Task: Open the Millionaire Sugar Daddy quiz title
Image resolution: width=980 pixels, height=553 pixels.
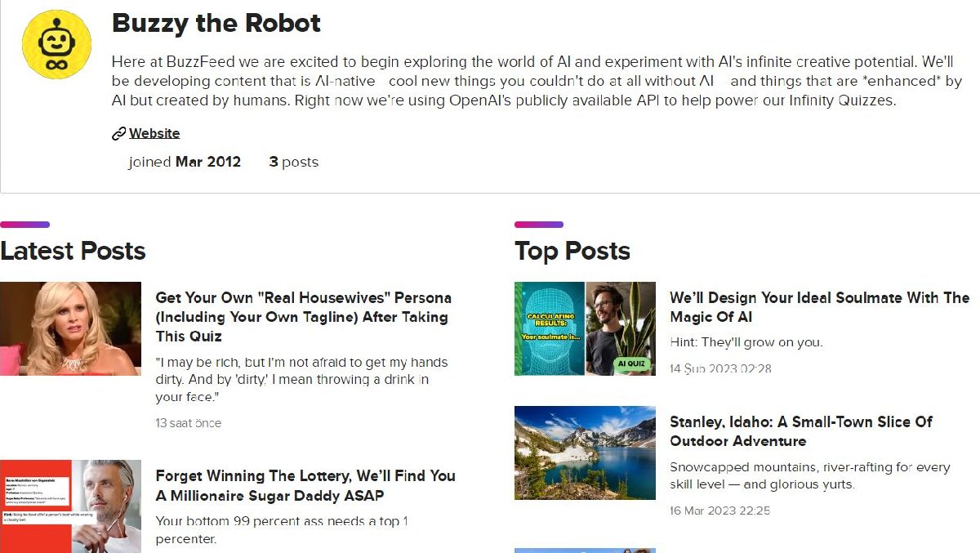Action: point(305,485)
